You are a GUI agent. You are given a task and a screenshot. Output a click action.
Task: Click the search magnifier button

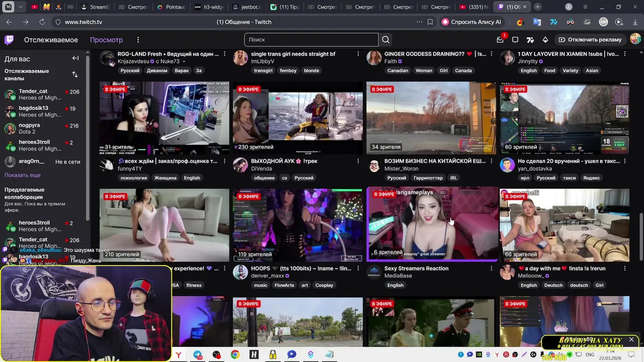tap(386, 40)
